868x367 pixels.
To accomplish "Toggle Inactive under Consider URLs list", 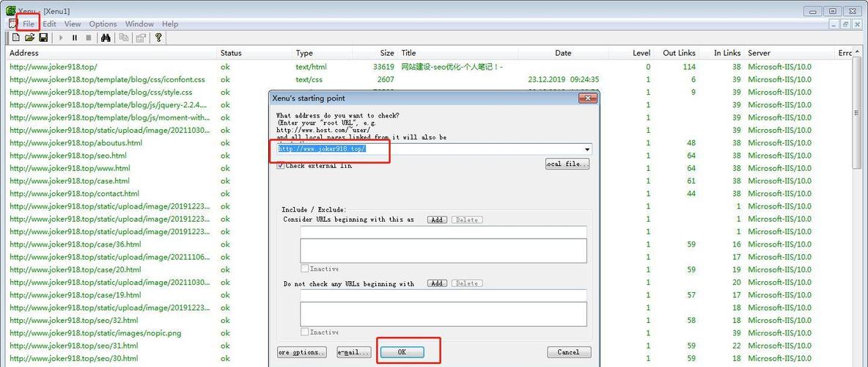I will point(304,269).
